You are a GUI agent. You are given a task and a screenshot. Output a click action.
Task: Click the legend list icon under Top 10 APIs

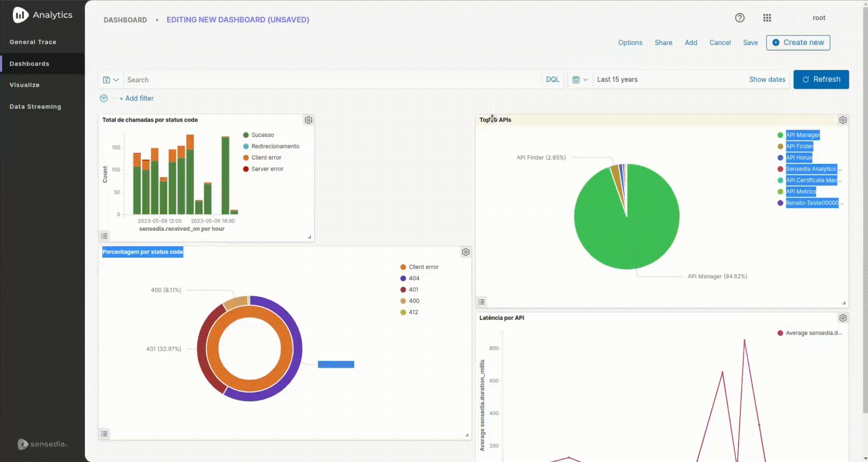(x=482, y=301)
